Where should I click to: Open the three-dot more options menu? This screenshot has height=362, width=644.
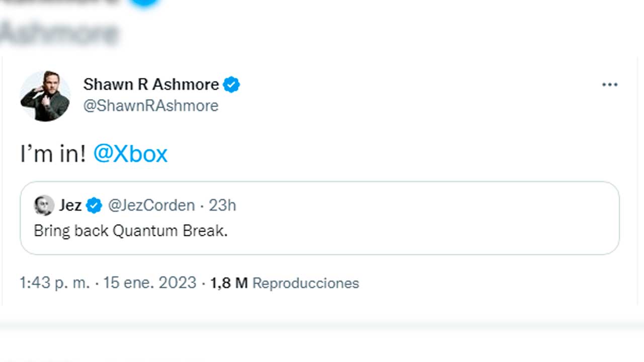click(x=609, y=85)
